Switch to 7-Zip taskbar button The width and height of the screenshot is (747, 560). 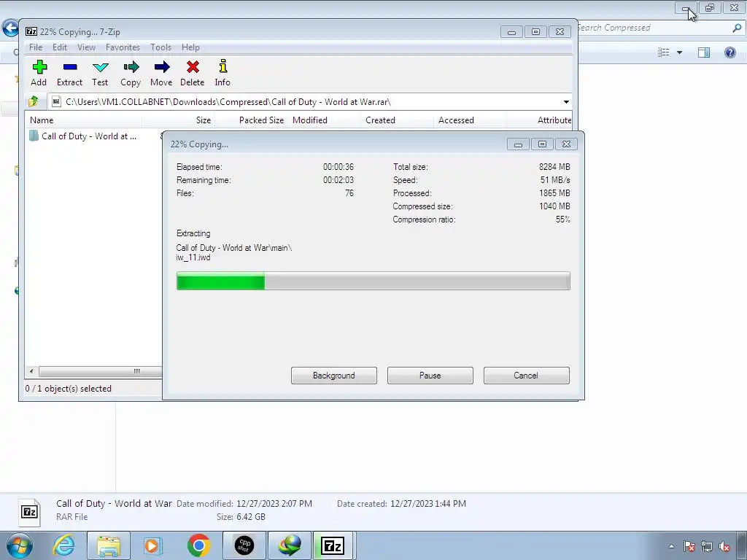[x=333, y=545]
